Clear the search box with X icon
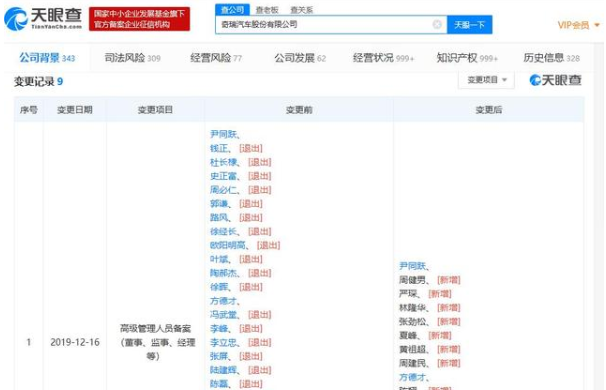Screen dimensions: 606x390 tap(437, 24)
